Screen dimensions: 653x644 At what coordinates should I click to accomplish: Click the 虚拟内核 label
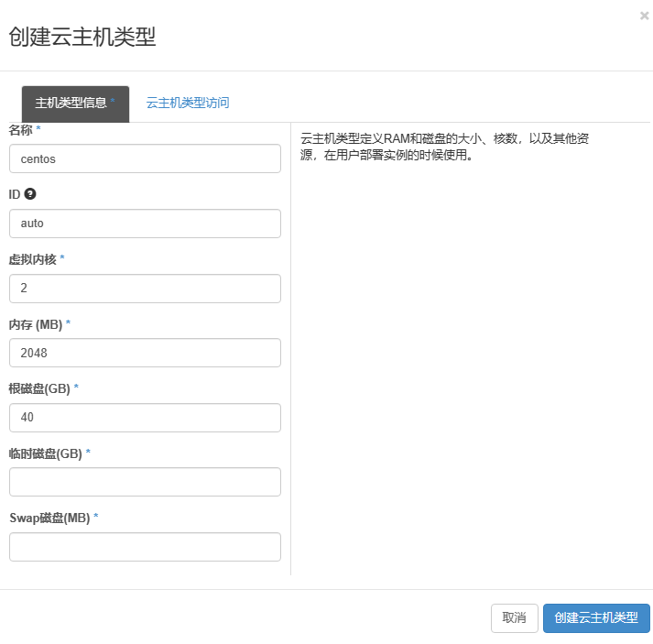click(x=32, y=259)
